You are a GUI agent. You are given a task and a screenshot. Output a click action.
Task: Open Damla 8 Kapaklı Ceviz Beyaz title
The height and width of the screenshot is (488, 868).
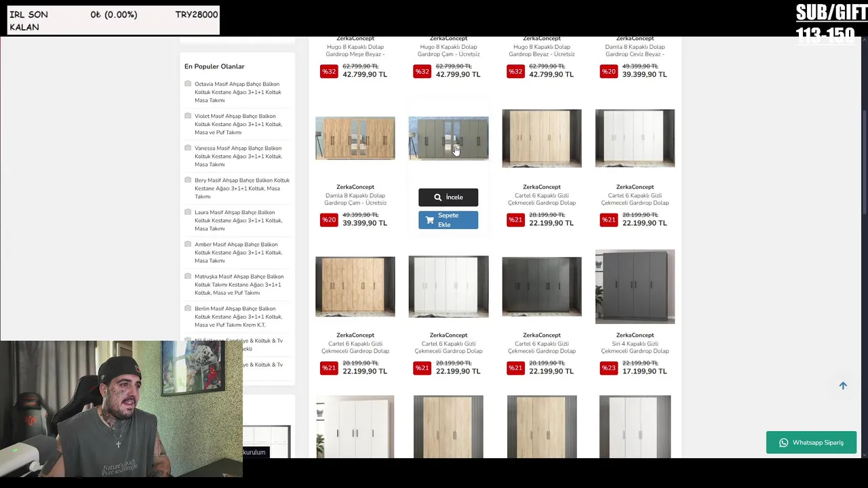[635, 50]
